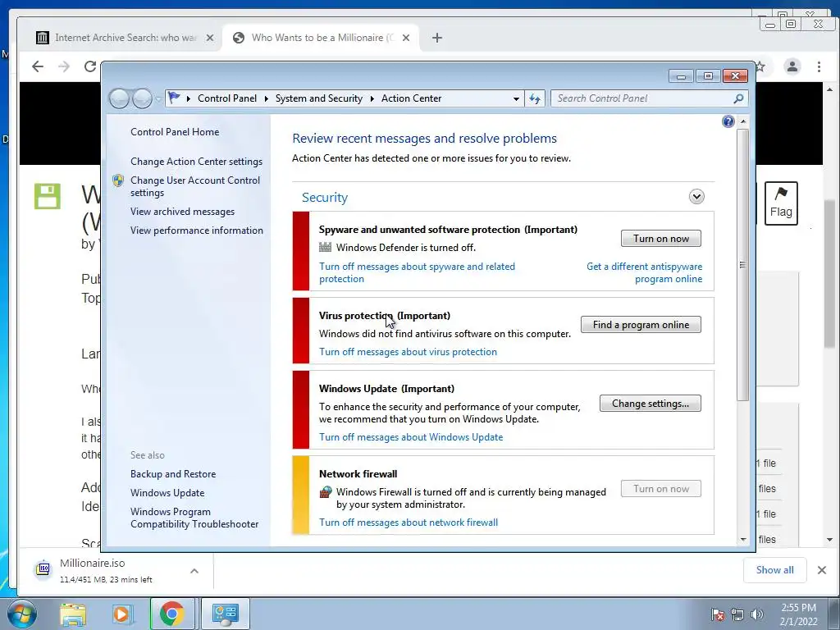
Task: Open Windows Explorer from taskbar
Action: coord(73,614)
